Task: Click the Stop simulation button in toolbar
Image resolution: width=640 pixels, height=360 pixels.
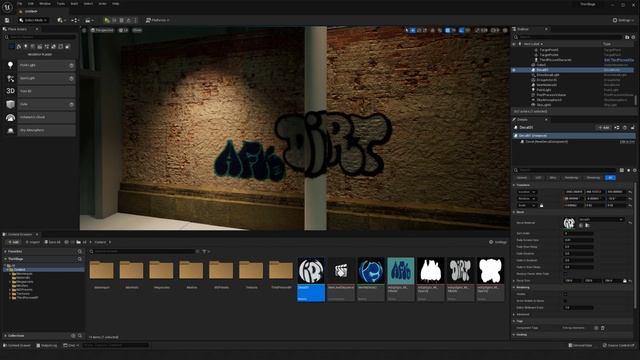Action: [x=122, y=20]
